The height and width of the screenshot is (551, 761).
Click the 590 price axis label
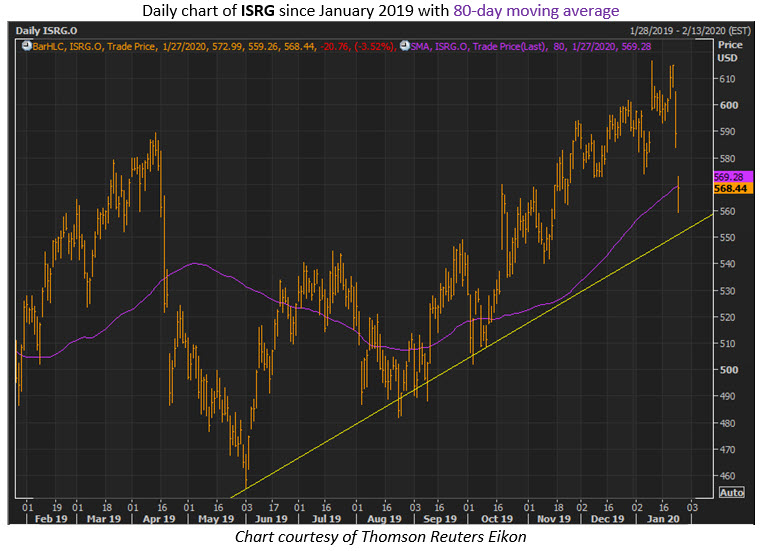tap(728, 132)
